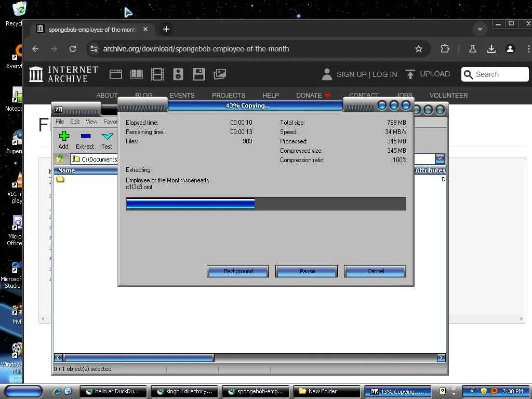Click the Start button on taskbar

point(23,392)
